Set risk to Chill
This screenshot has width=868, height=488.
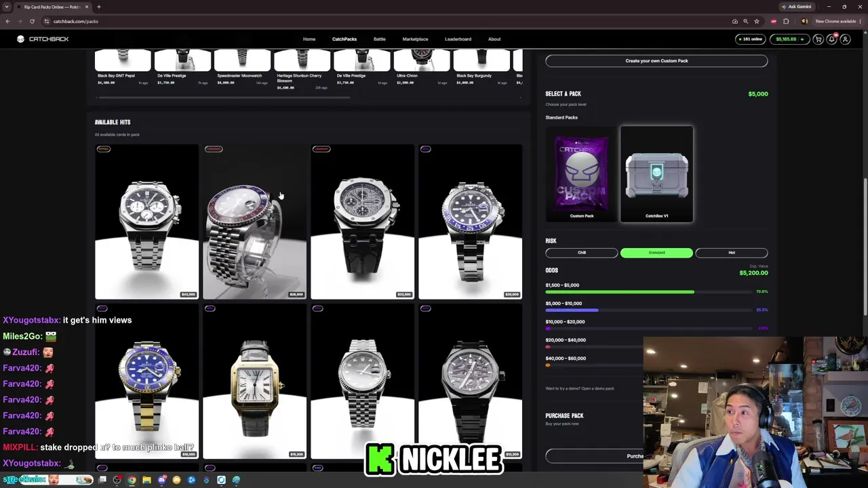(582, 253)
